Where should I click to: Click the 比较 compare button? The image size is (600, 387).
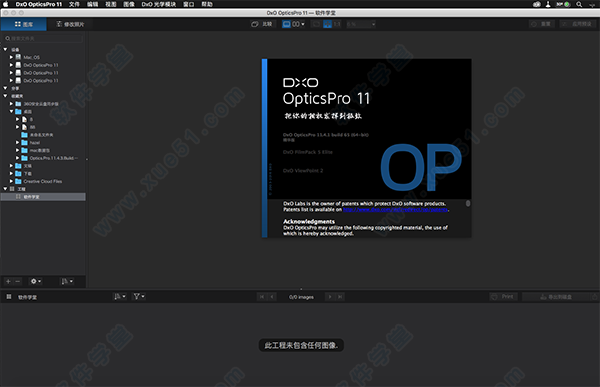click(x=262, y=24)
